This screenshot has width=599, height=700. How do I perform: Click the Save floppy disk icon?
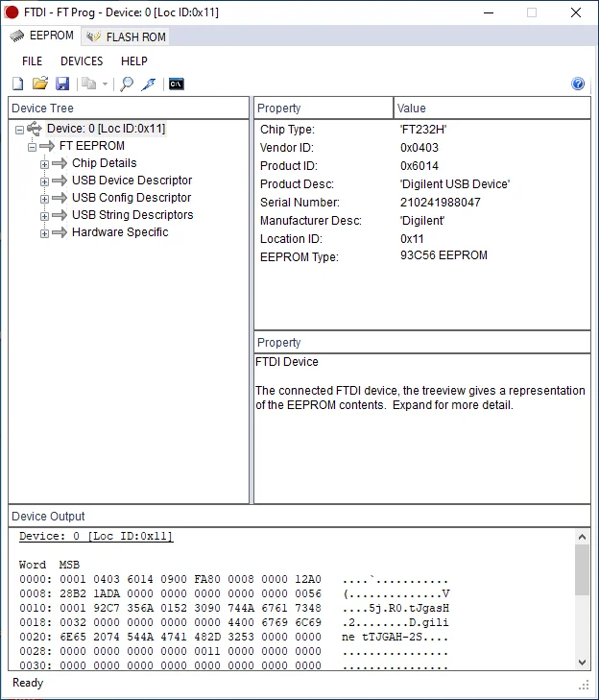tap(62, 84)
